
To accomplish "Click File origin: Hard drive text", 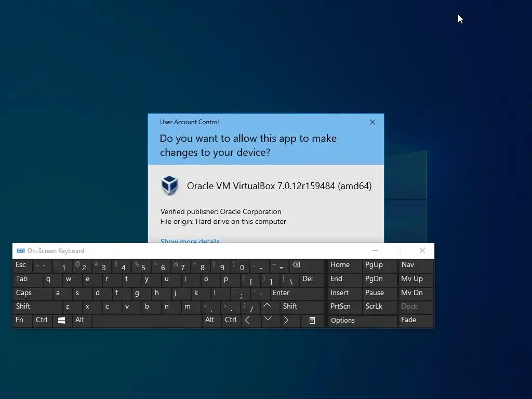I will tap(223, 221).
